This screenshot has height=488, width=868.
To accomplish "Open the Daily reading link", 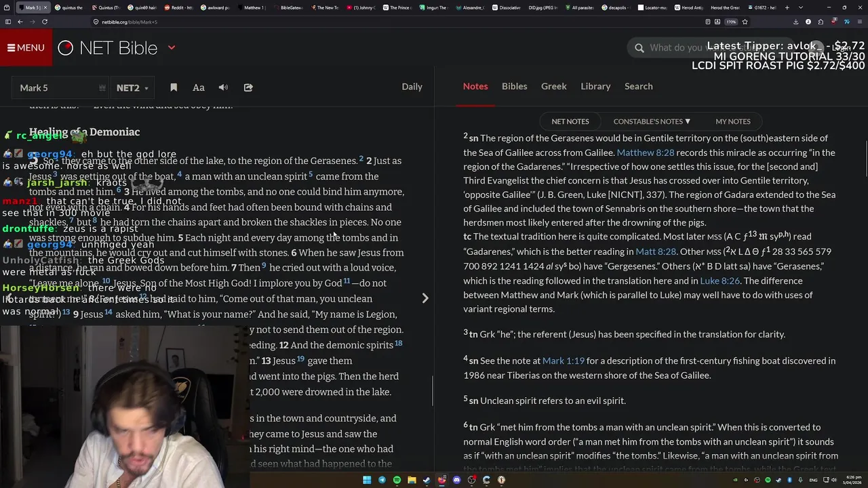I will tap(412, 87).
